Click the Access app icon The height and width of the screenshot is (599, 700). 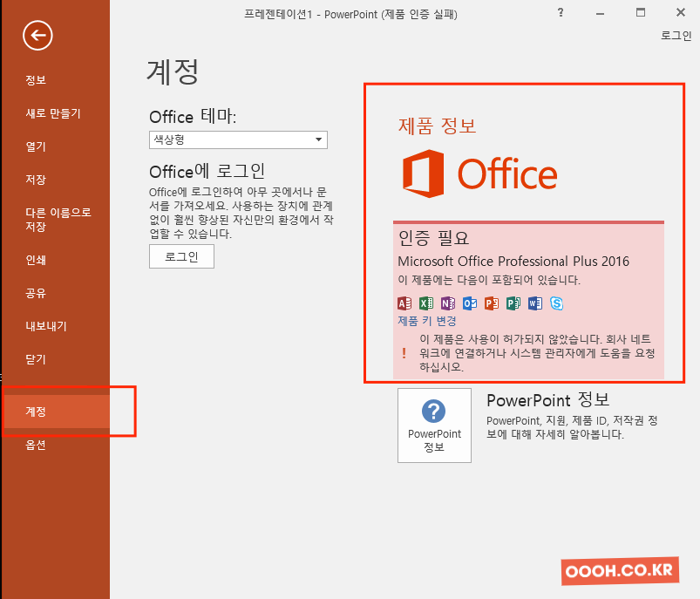[x=404, y=303]
